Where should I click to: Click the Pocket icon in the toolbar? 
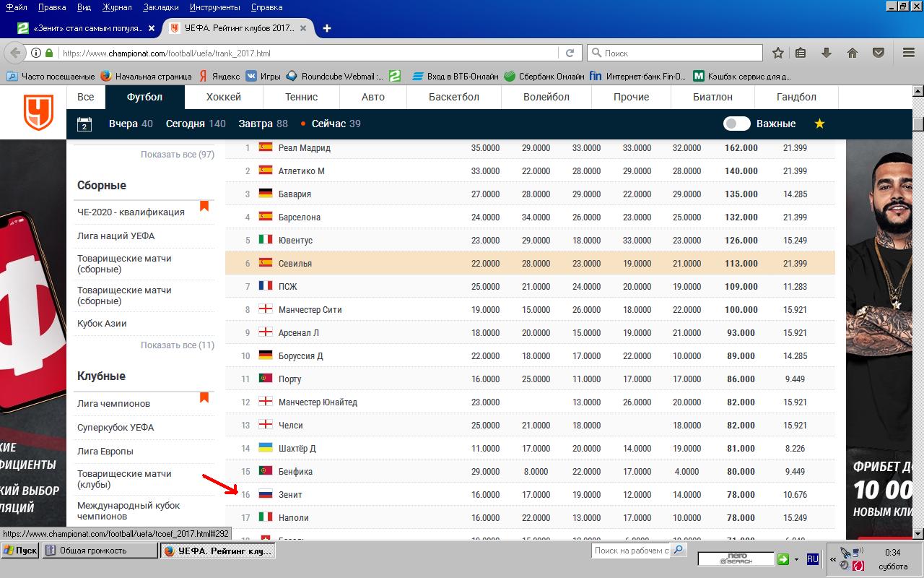(x=879, y=53)
